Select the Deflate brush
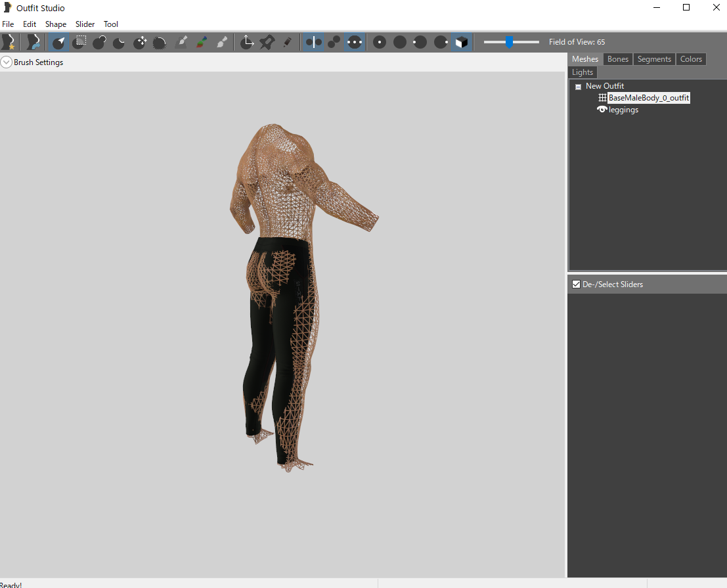Image resolution: width=727 pixels, height=588 pixels. [119, 42]
